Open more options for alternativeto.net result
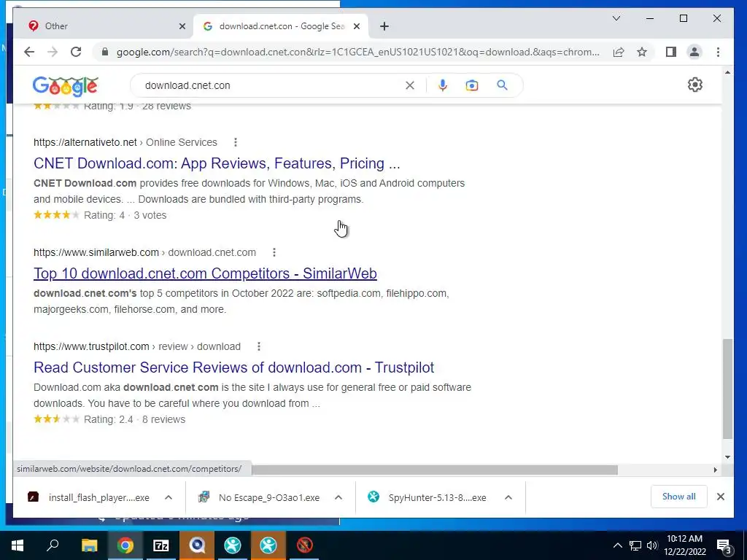747x560 pixels. tap(236, 142)
